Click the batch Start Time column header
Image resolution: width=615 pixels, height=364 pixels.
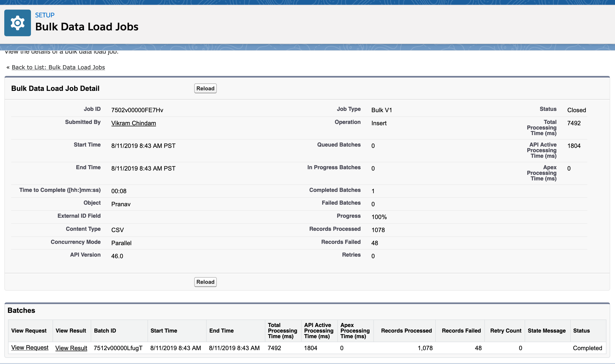(164, 331)
